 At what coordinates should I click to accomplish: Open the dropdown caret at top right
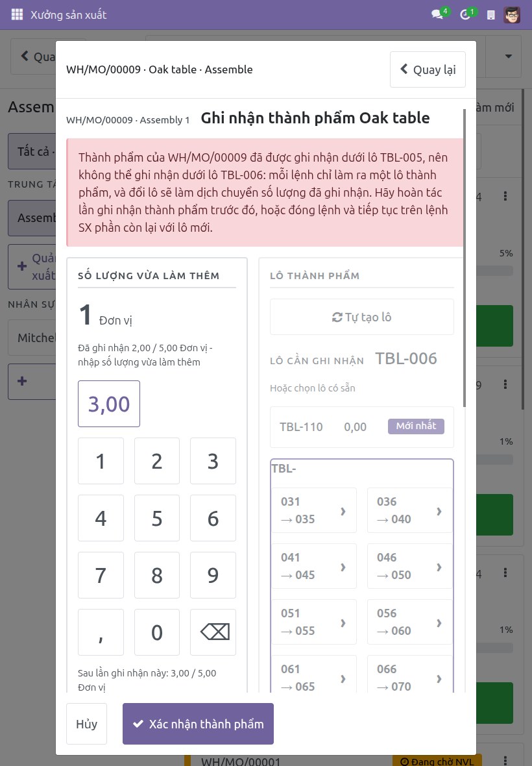508,56
